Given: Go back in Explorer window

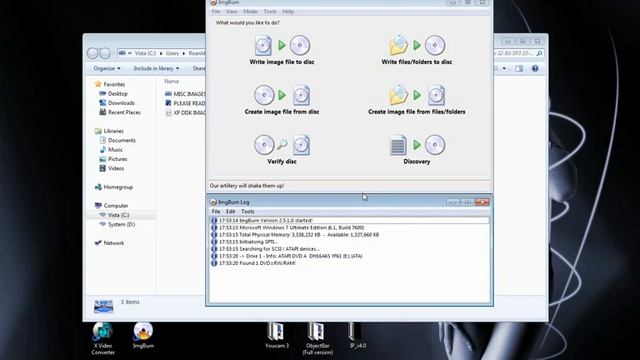Looking at the screenshot, I should (x=93, y=53).
